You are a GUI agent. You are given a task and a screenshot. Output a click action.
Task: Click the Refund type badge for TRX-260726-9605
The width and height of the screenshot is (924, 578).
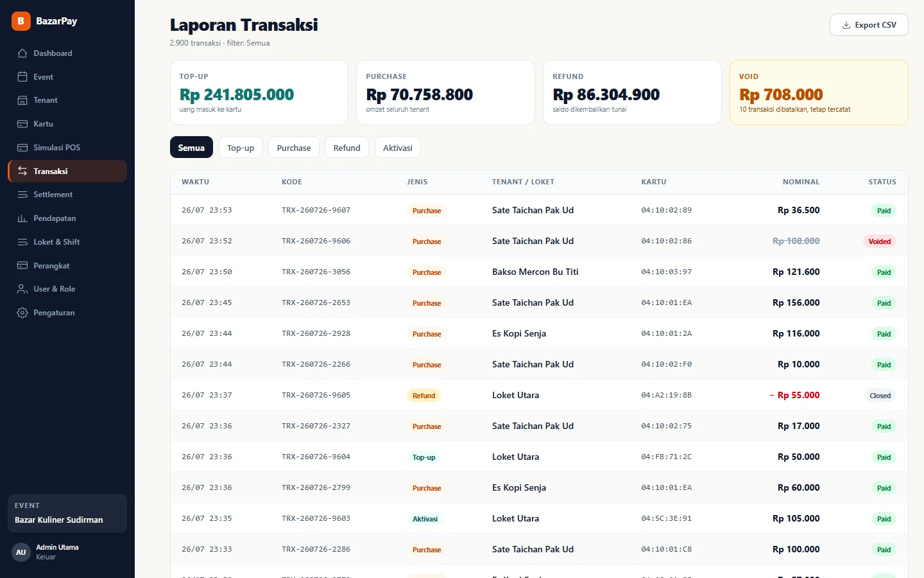(424, 396)
